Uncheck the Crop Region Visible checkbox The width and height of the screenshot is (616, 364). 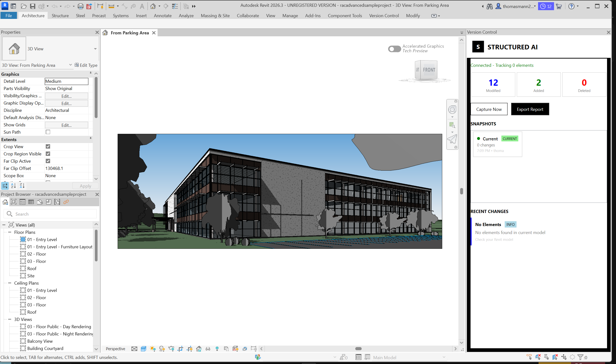pyautogui.click(x=48, y=154)
